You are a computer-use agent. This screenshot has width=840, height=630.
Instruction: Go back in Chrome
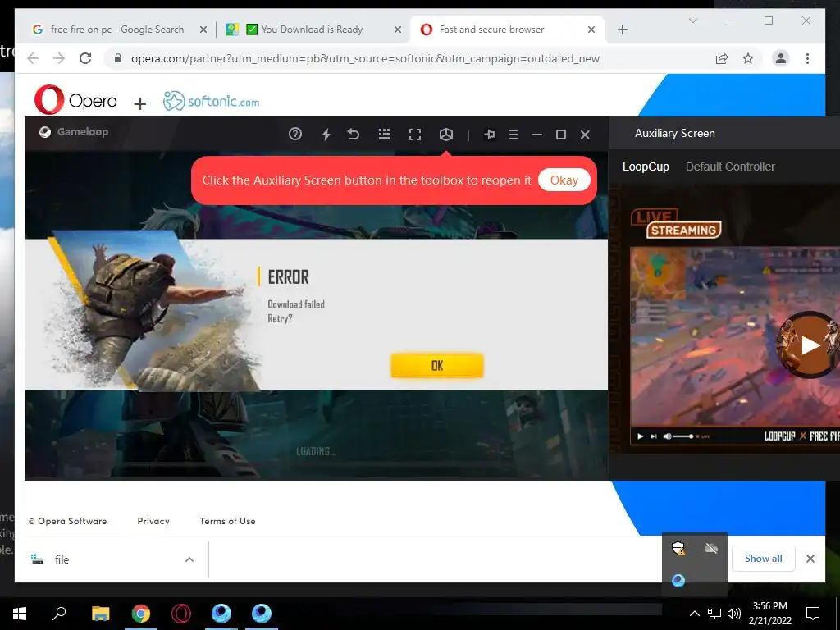(33, 58)
